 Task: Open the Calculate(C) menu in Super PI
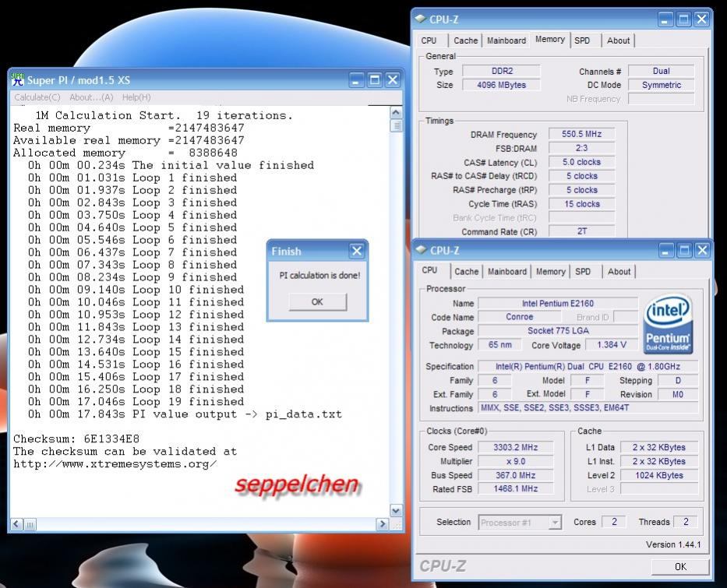click(37, 97)
